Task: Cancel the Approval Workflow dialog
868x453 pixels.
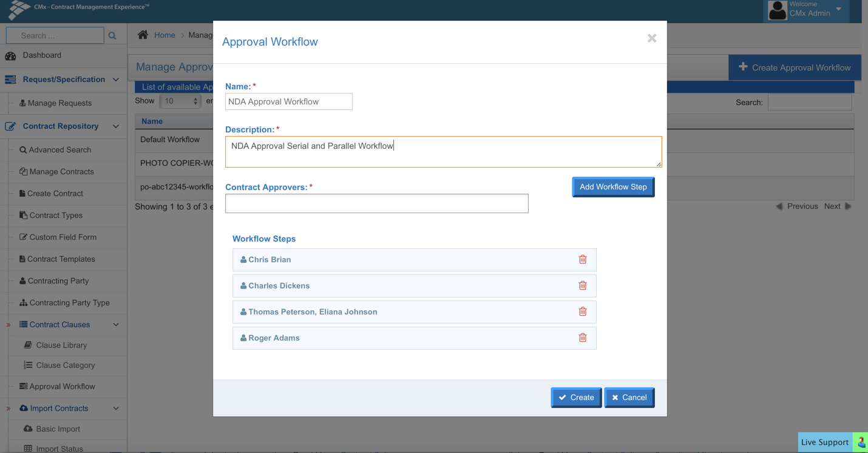Action: [x=629, y=397]
